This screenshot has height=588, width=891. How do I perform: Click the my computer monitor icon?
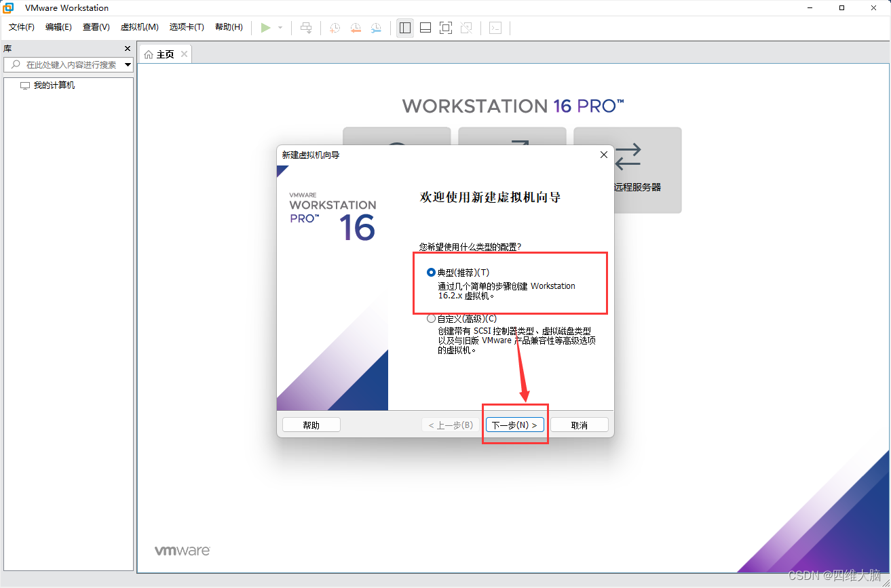pos(25,85)
